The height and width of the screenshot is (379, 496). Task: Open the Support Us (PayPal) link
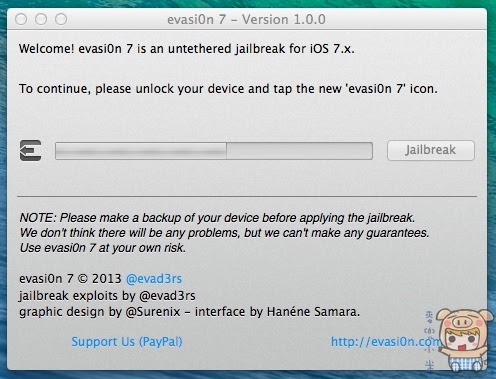(x=127, y=342)
